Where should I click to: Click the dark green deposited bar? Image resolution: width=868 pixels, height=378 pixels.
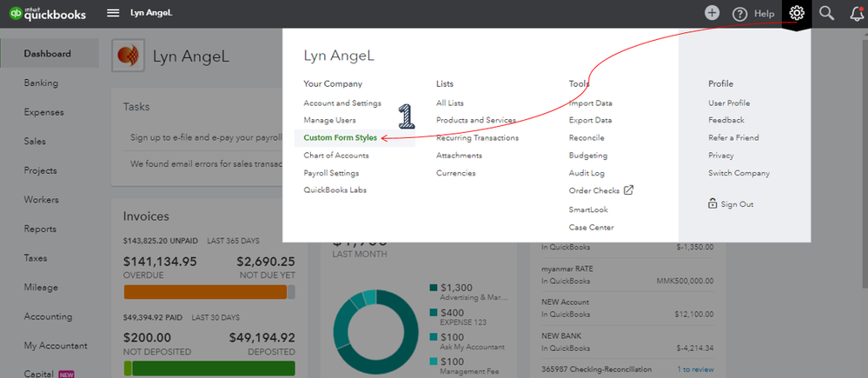tap(214, 368)
